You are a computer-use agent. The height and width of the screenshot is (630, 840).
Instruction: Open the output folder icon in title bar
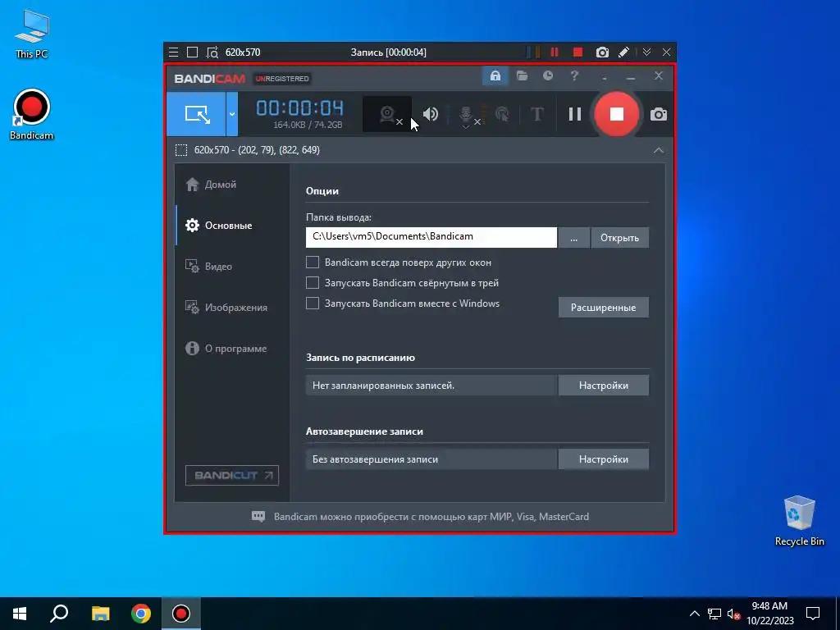tap(522, 76)
